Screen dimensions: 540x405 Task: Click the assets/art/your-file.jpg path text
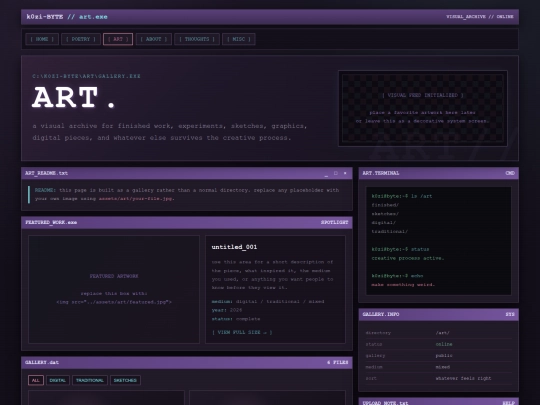[136, 199]
